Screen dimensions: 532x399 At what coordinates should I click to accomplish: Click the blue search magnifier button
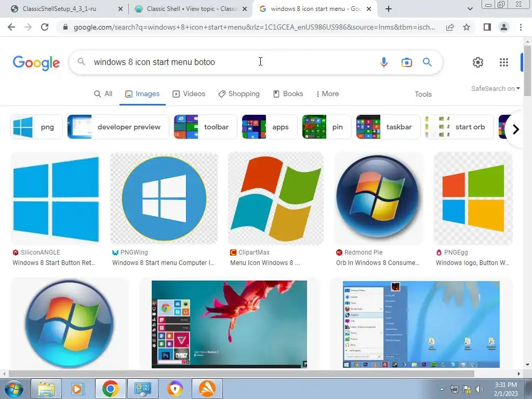(427, 62)
